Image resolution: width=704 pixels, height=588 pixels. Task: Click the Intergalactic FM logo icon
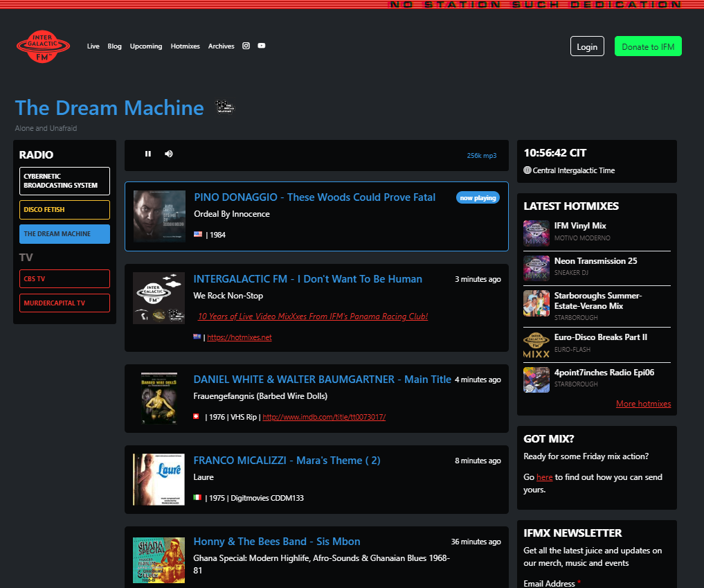(43, 46)
